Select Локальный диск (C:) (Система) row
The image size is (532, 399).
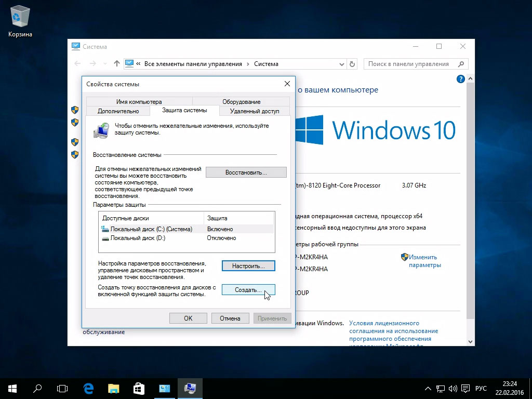(187, 229)
